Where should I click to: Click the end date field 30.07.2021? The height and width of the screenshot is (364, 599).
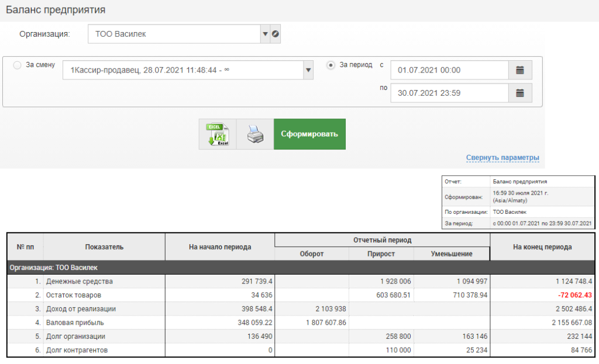pyautogui.click(x=449, y=93)
